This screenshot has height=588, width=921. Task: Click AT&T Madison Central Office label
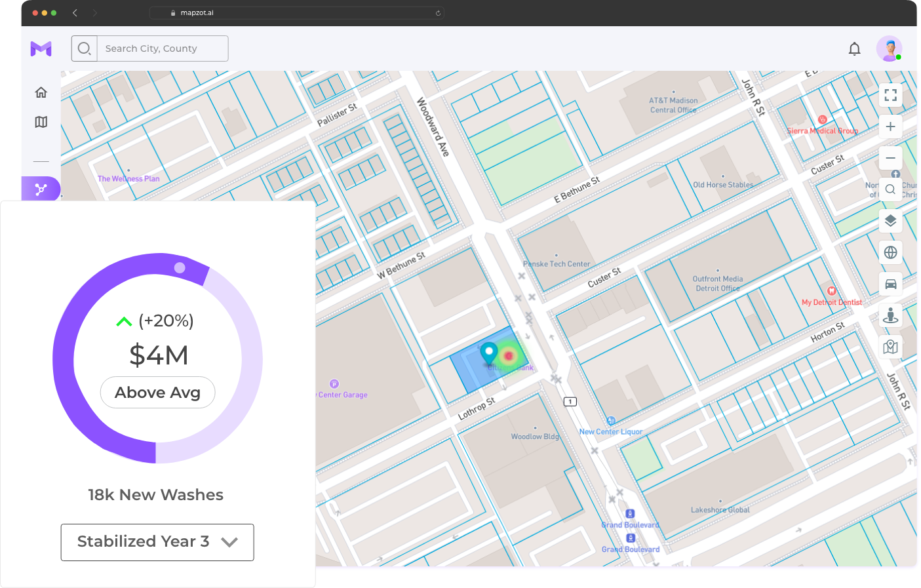tap(673, 106)
